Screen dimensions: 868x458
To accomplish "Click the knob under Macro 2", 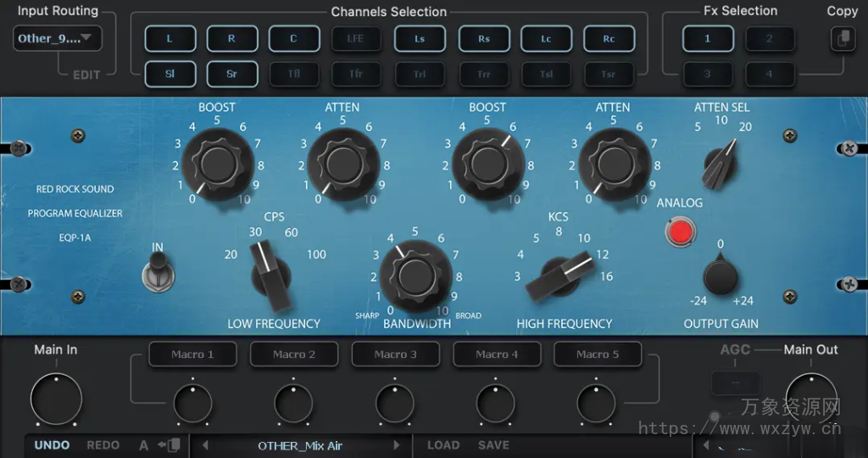I will (x=293, y=404).
